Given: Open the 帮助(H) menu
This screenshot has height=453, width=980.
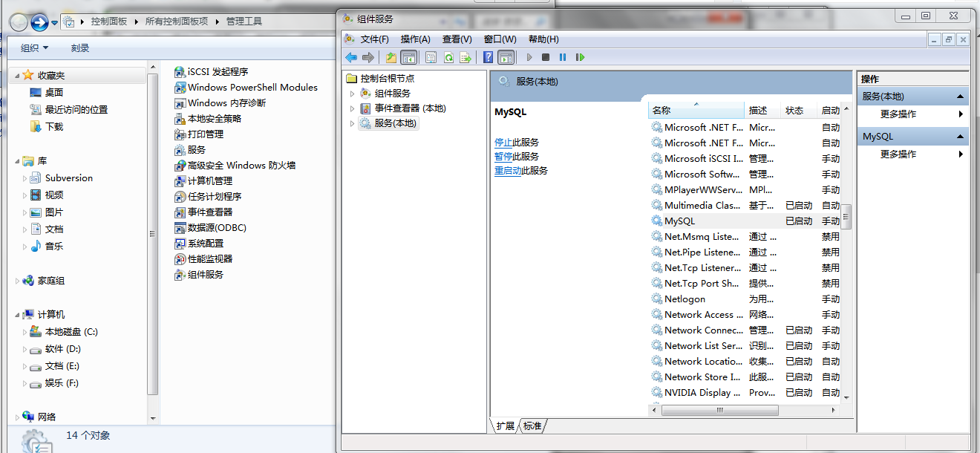Looking at the screenshot, I should [x=543, y=39].
